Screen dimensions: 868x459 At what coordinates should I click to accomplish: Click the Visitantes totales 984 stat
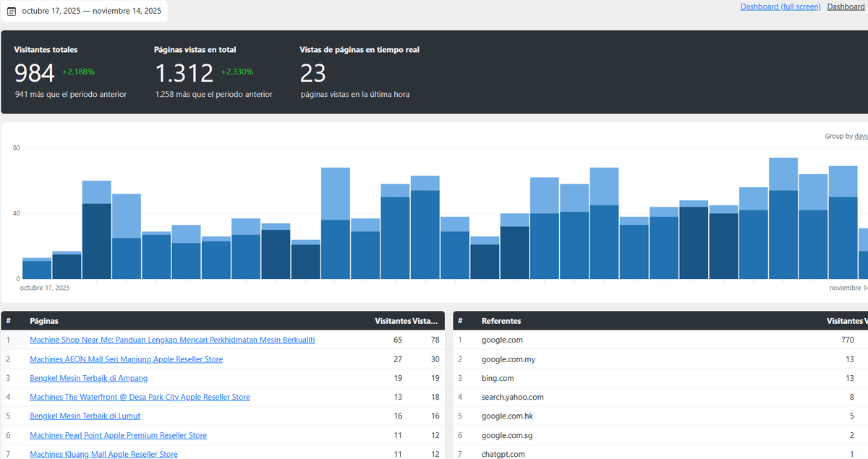[35, 73]
